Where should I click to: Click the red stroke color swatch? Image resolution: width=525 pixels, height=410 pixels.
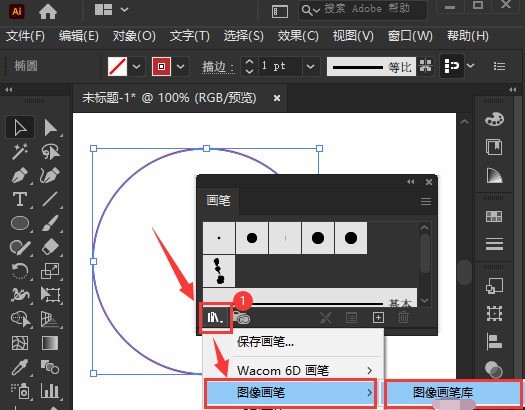click(161, 66)
